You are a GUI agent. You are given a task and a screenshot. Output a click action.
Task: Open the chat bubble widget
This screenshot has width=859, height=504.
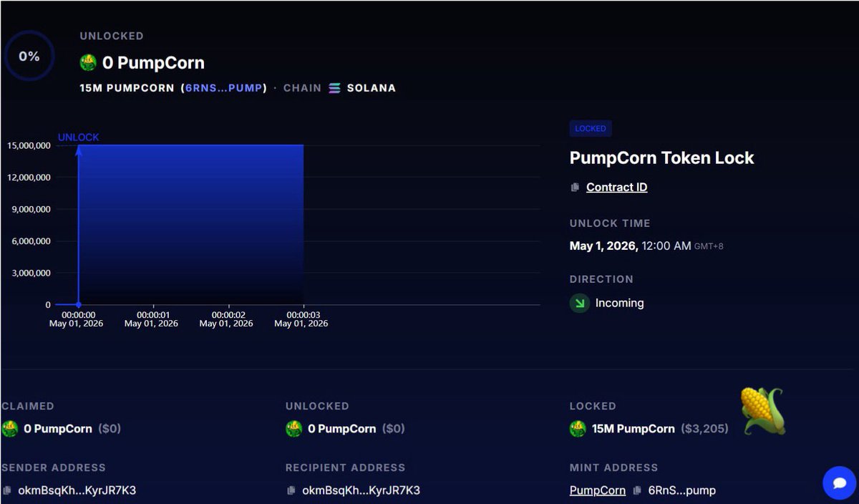839,483
